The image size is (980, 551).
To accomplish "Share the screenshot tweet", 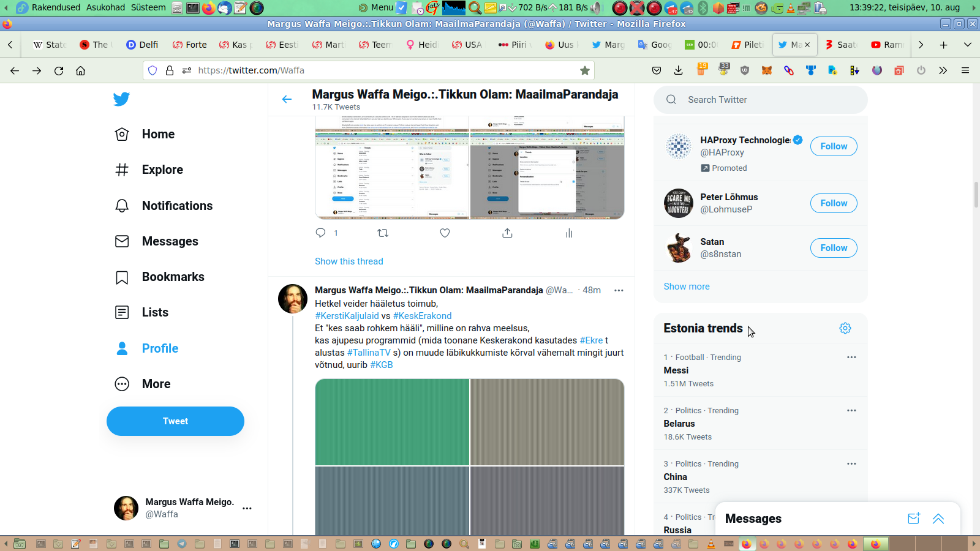I will (x=507, y=233).
